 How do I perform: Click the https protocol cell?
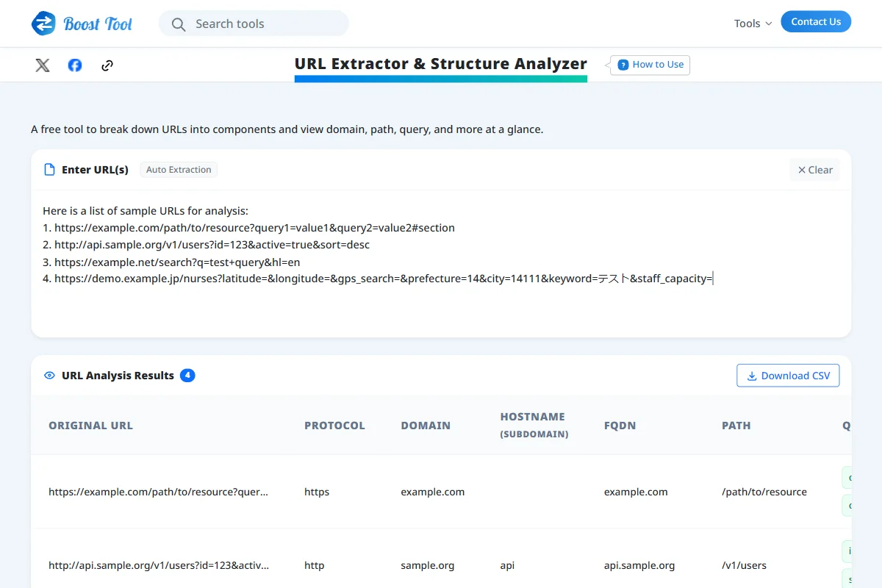[x=317, y=492]
